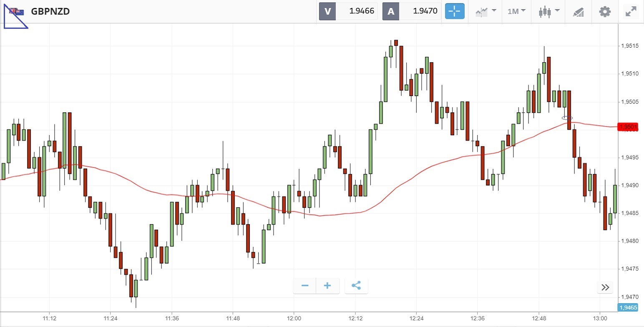
Task: Jump to latest candle with double arrow
Action: point(605,287)
